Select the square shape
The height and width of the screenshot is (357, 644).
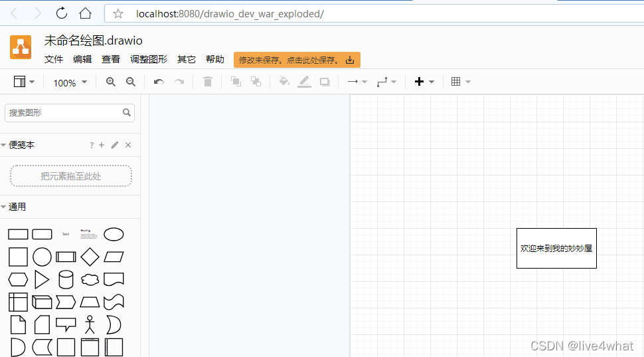tap(18, 257)
